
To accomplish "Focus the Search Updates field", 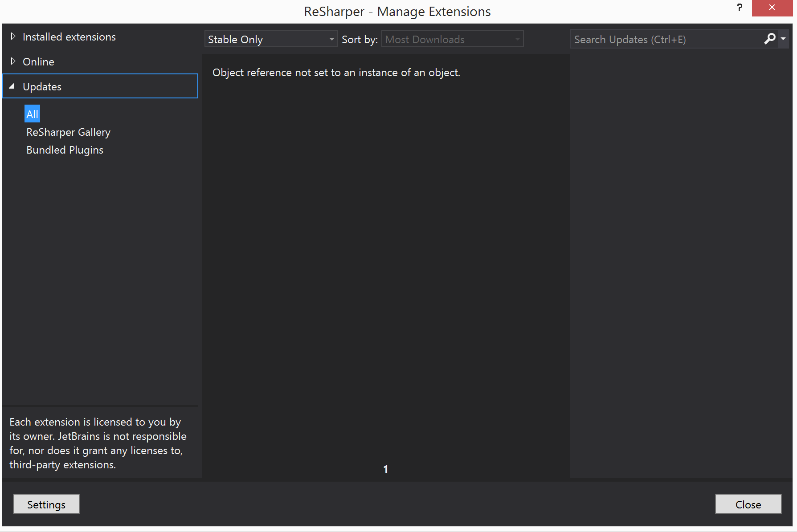I will pyautogui.click(x=666, y=39).
